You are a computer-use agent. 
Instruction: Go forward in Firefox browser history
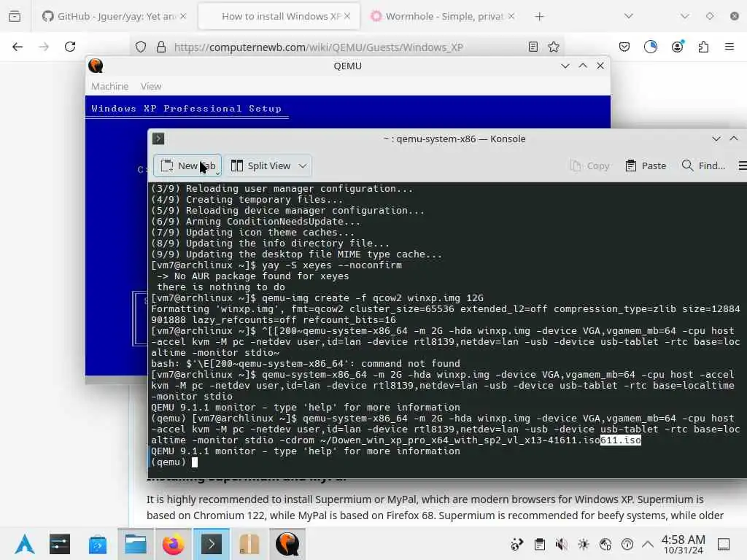point(44,47)
